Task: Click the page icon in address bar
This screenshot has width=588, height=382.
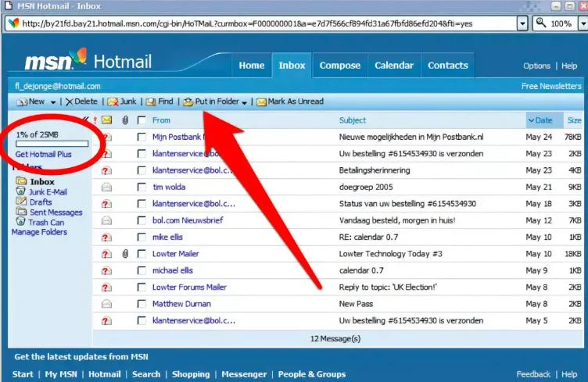Action: 14,23
